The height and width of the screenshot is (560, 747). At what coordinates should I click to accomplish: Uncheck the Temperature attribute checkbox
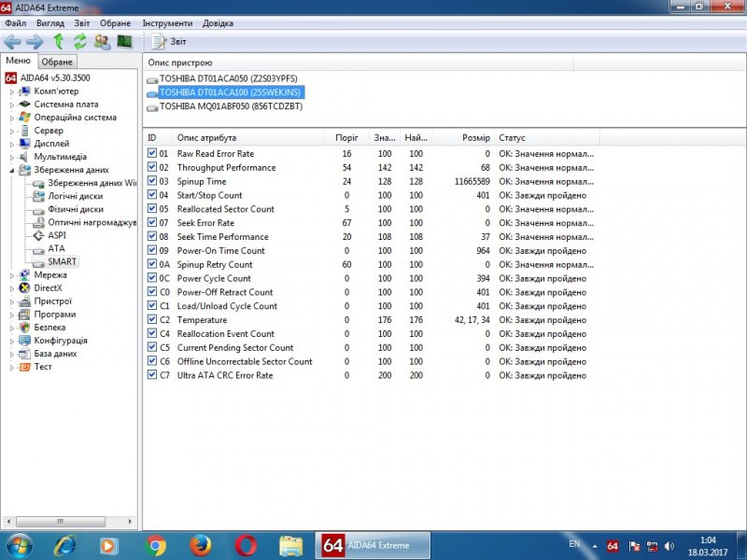[152, 319]
